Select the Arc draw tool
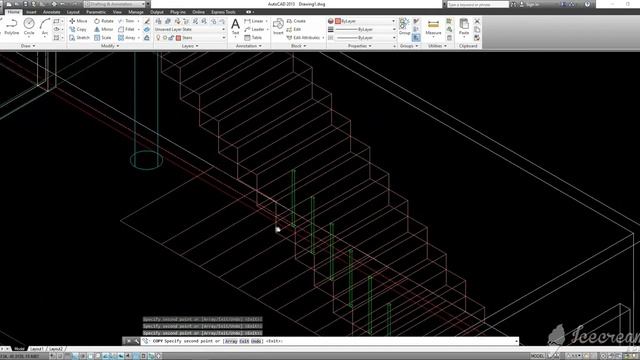Viewport: 640px width, 360px height. coord(44,27)
